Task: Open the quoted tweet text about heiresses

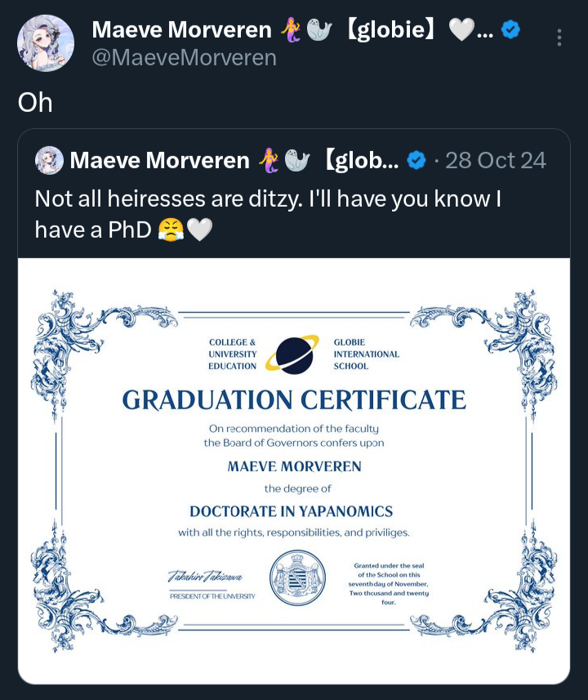Action: click(x=268, y=214)
